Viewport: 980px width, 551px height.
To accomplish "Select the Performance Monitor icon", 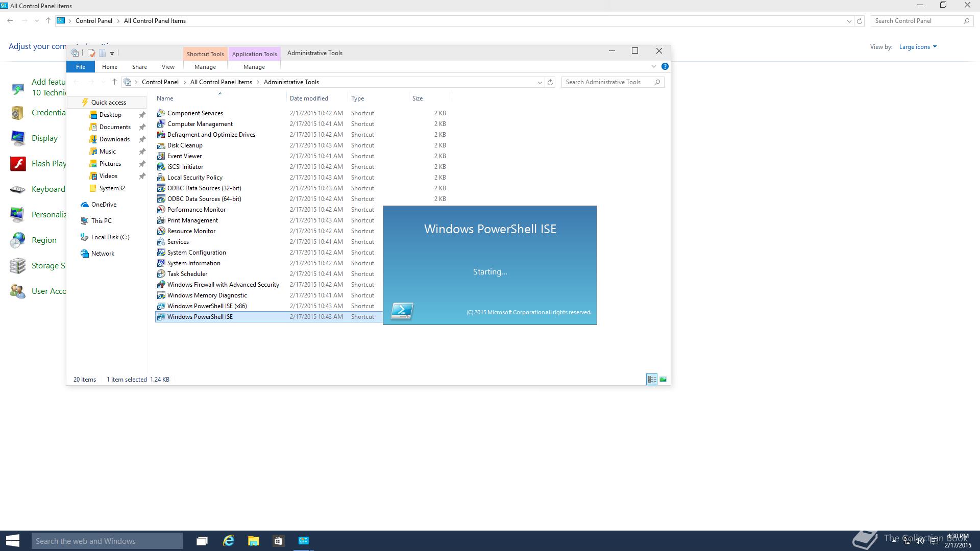I will coord(161,210).
